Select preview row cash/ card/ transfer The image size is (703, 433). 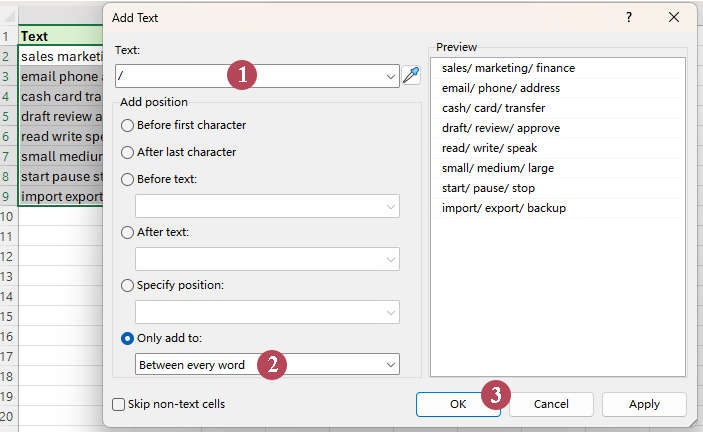point(557,108)
